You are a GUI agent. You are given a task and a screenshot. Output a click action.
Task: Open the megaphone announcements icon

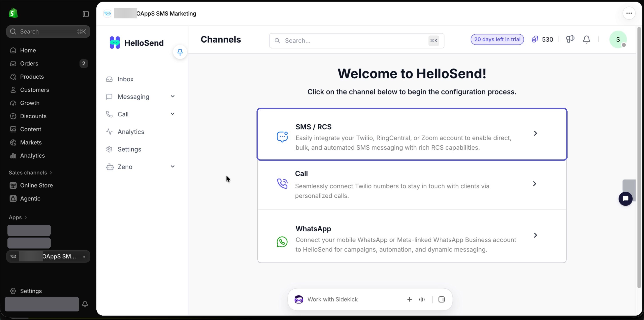pyautogui.click(x=570, y=39)
